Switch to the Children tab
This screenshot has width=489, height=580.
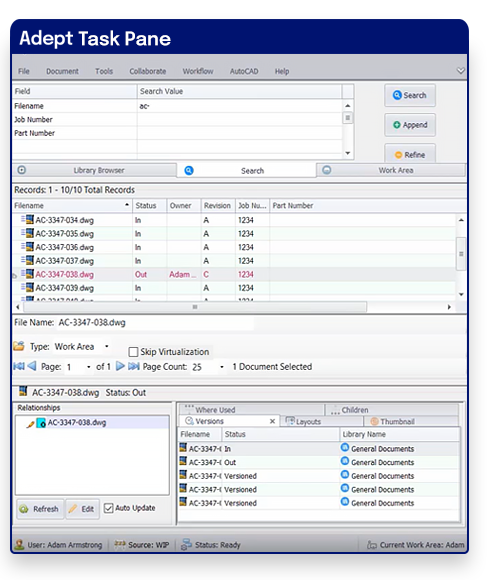coord(392,409)
